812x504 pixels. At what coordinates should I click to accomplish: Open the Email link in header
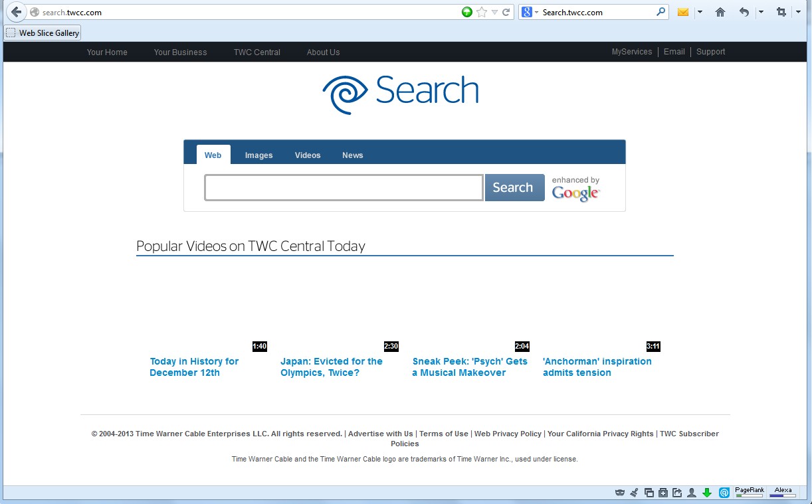pyautogui.click(x=674, y=52)
